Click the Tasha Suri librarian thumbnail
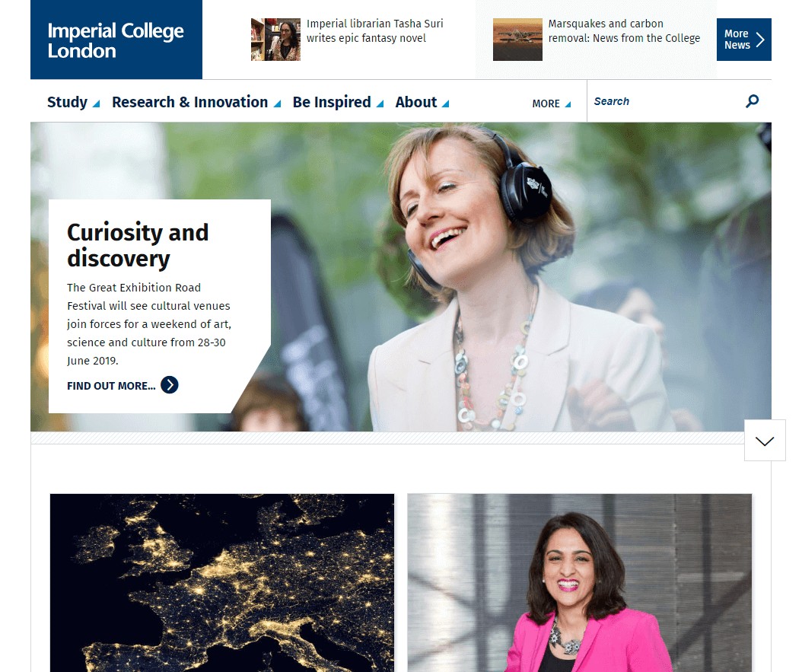Screen dimensions: 802x672 pyautogui.click(x=275, y=40)
